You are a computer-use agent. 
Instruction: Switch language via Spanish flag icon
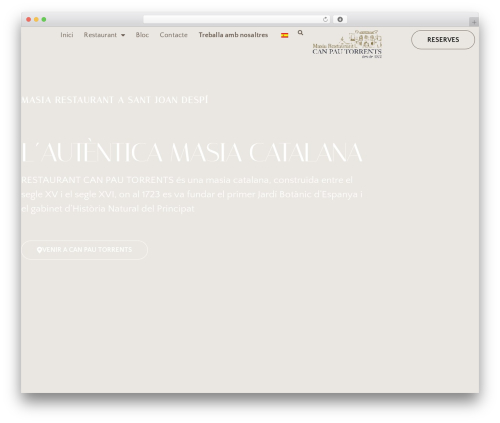pyautogui.click(x=284, y=35)
